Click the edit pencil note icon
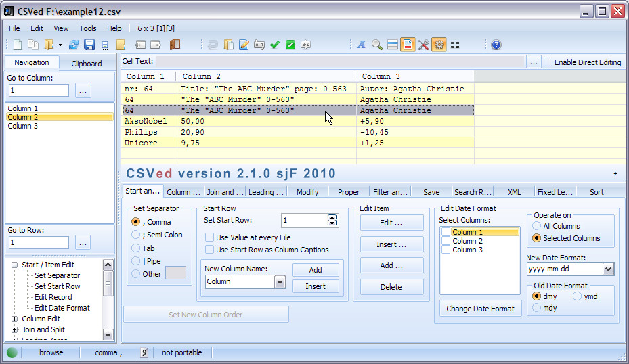 pos(244,45)
